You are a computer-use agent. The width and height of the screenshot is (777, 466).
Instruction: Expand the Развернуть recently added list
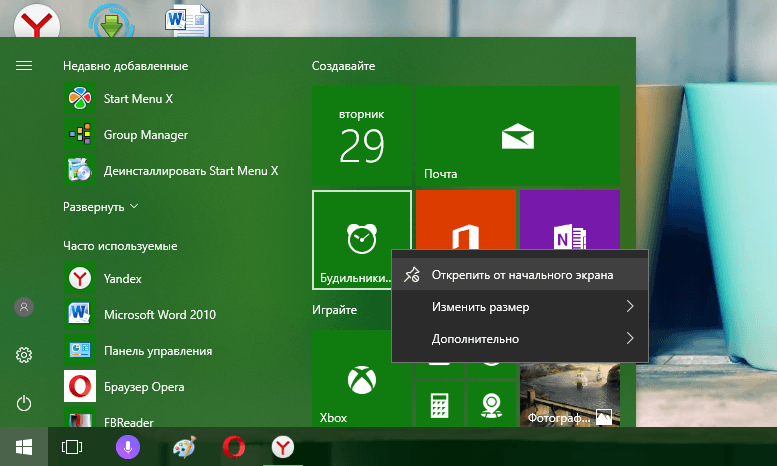click(101, 207)
